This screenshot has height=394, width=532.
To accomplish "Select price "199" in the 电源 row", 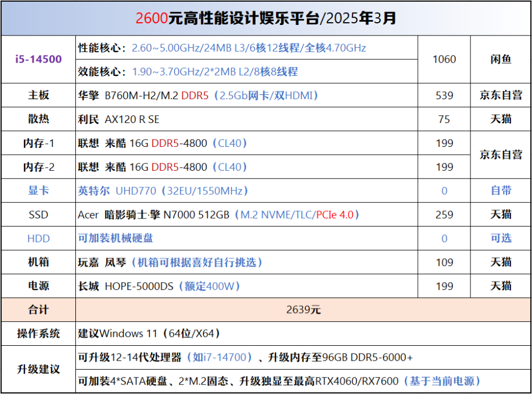I will pos(444,286).
